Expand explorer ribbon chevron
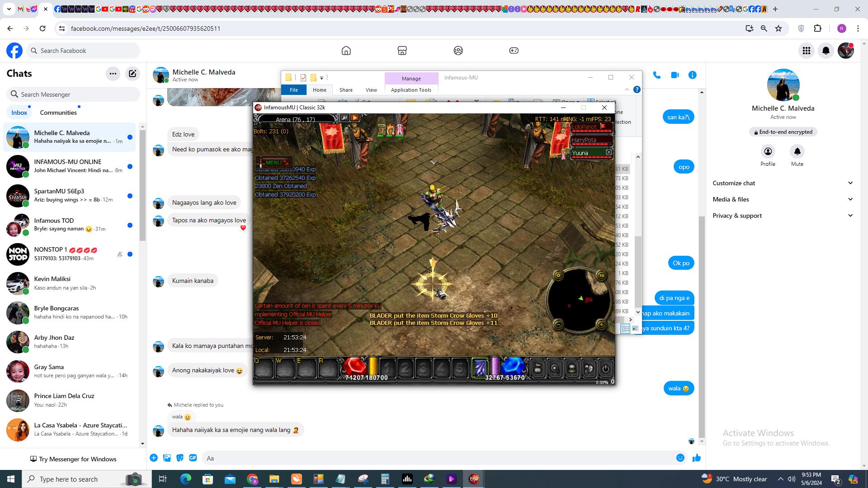Screen dimensions: 868x488 627,89
